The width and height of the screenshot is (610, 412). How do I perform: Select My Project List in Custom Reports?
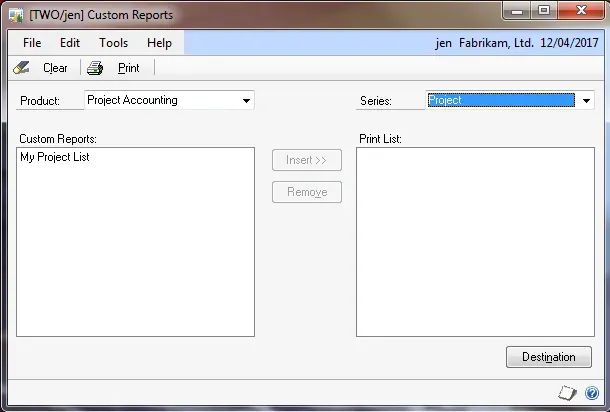(55, 157)
